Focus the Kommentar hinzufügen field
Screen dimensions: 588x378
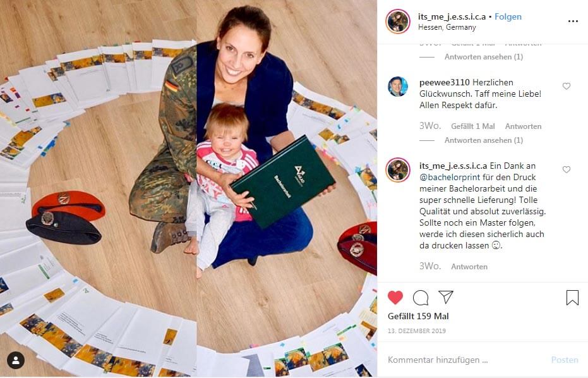(465, 360)
